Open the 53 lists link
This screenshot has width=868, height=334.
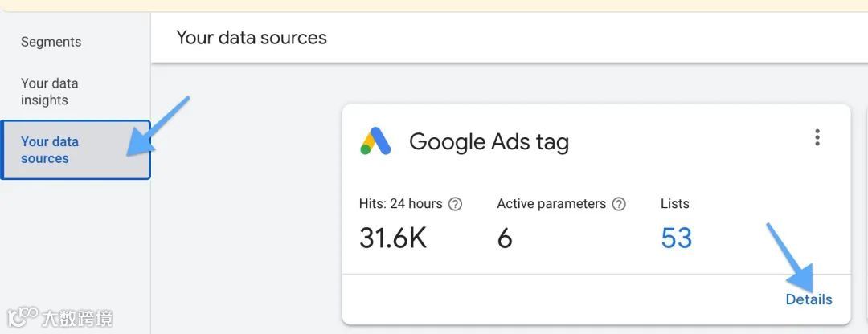pyautogui.click(x=676, y=238)
